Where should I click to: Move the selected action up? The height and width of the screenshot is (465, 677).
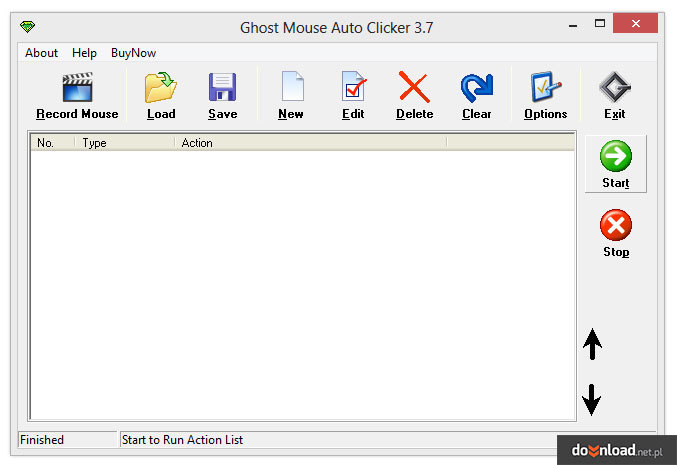(592, 344)
